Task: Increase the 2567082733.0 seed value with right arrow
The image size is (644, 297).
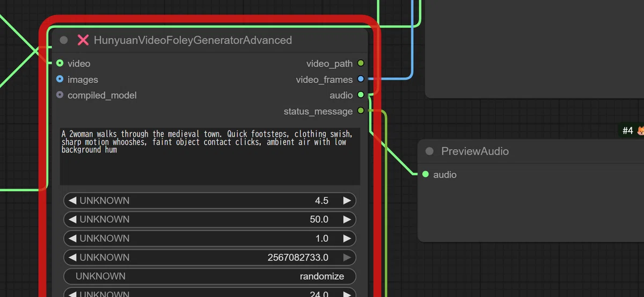Action: tap(347, 257)
